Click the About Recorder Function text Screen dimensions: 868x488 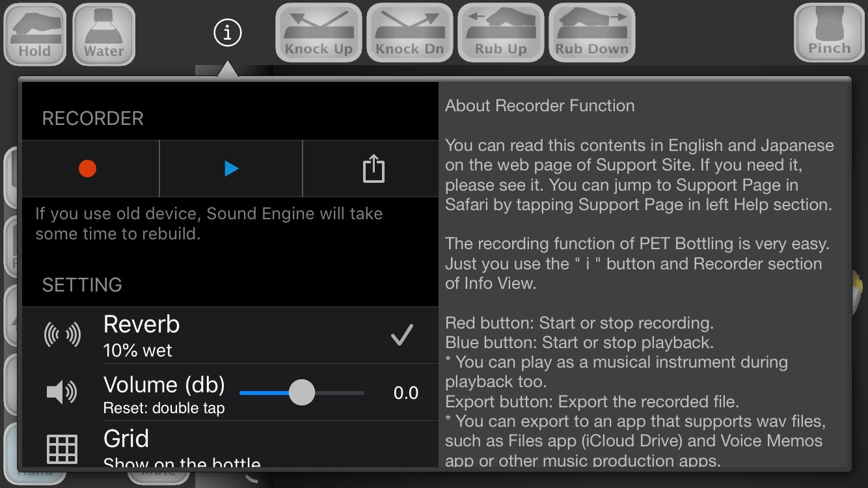pyautogui.click(x=540, y=105)
